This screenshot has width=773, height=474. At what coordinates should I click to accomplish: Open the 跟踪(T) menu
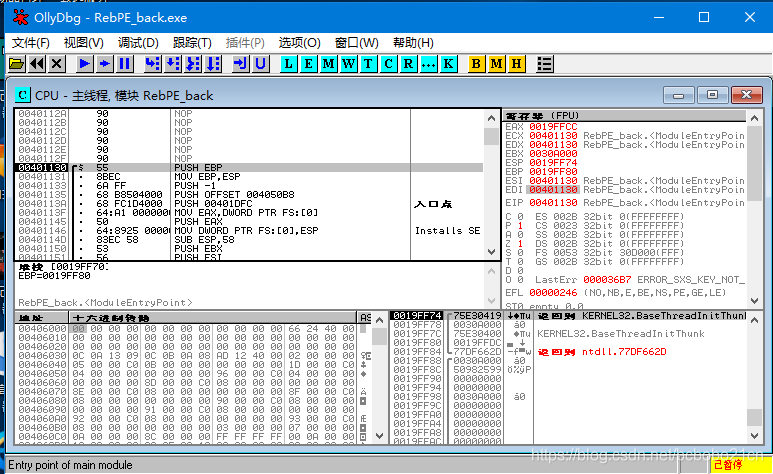point(192,43)
